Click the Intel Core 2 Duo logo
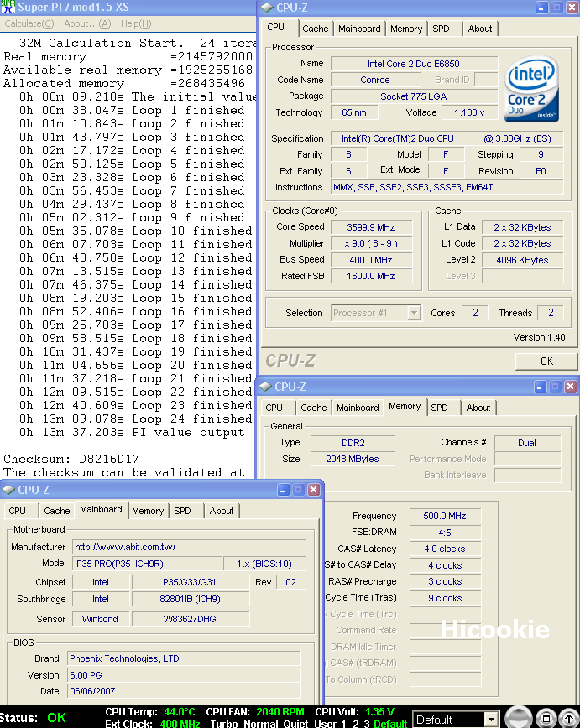The image size is (580, 728). point(531,88)
